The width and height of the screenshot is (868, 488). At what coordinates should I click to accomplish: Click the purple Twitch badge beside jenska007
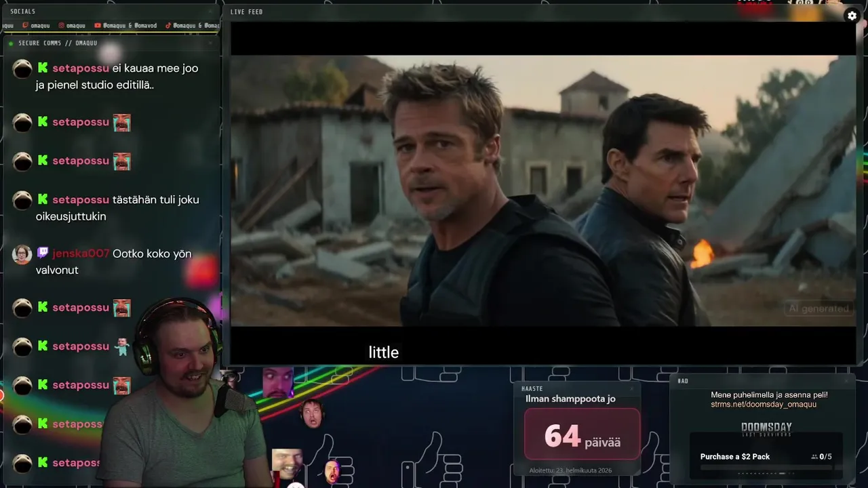(43, 253)
